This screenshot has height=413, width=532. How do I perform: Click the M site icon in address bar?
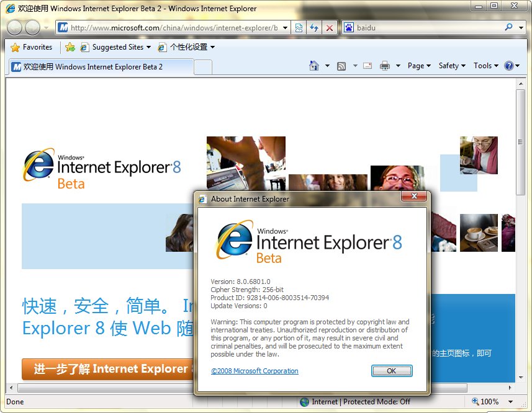point(63,27)
